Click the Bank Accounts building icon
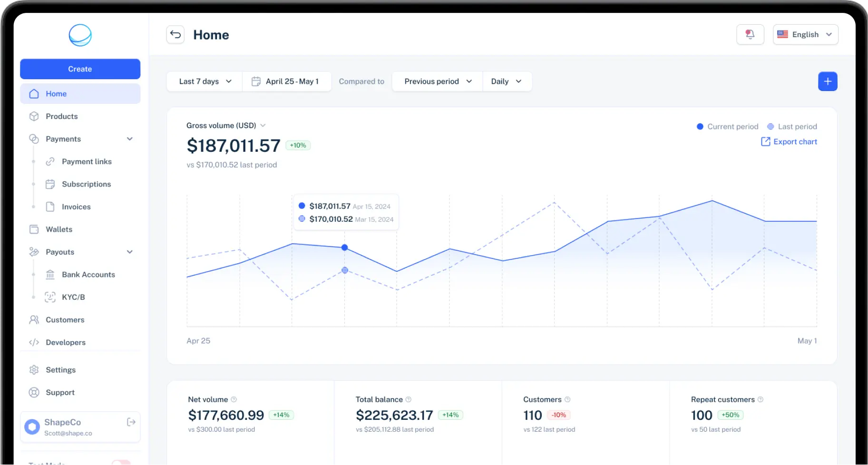Image resolution: width=868 pixels, height=465 pixels. 50,275
